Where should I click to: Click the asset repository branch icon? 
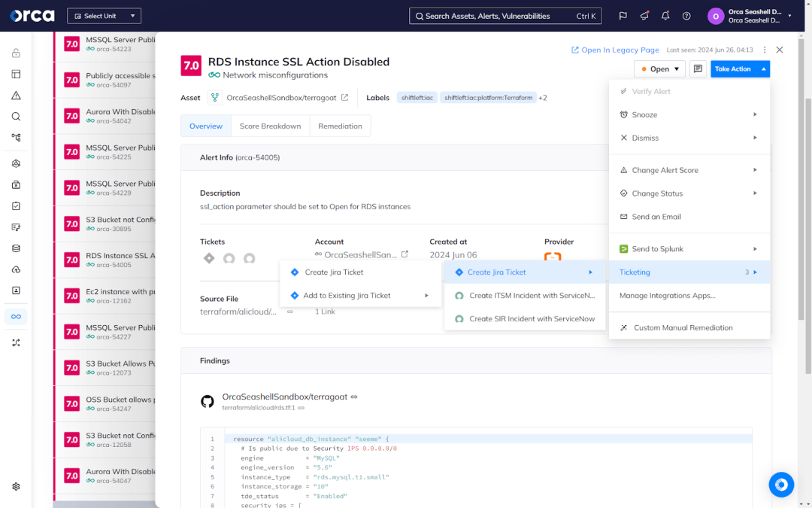pos(215,97)
